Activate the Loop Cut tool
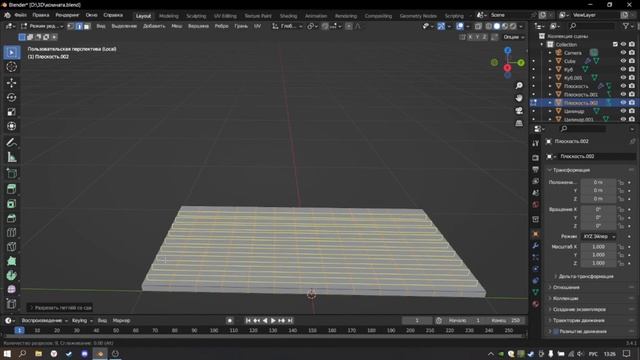Screen dimensions: 640x360 click(x=11, y=232)
